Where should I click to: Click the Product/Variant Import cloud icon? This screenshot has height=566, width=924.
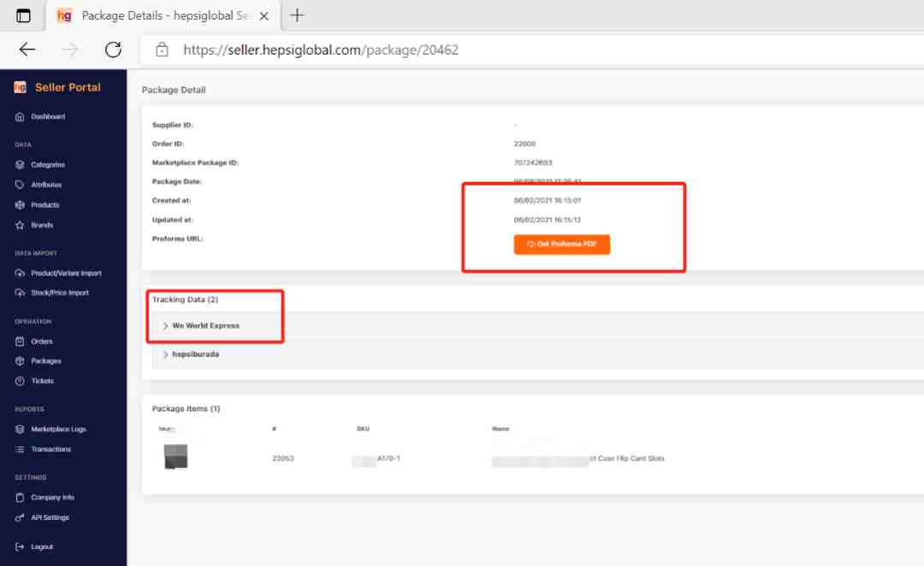(20, 274)
